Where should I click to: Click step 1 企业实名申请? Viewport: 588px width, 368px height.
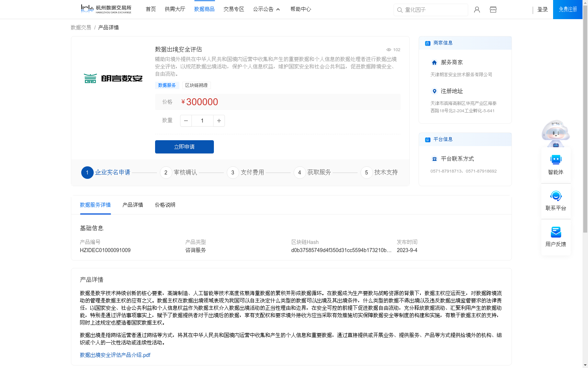[x=106, y=172]
